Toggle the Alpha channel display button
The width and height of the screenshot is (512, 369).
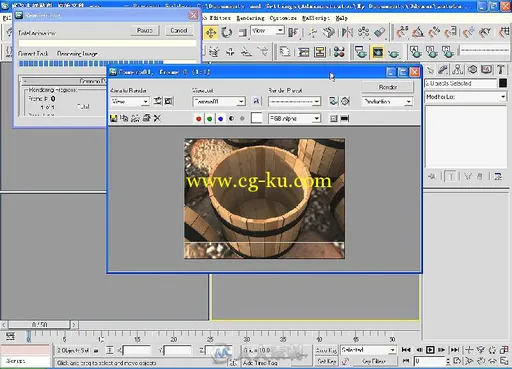[x=231, y=119]
